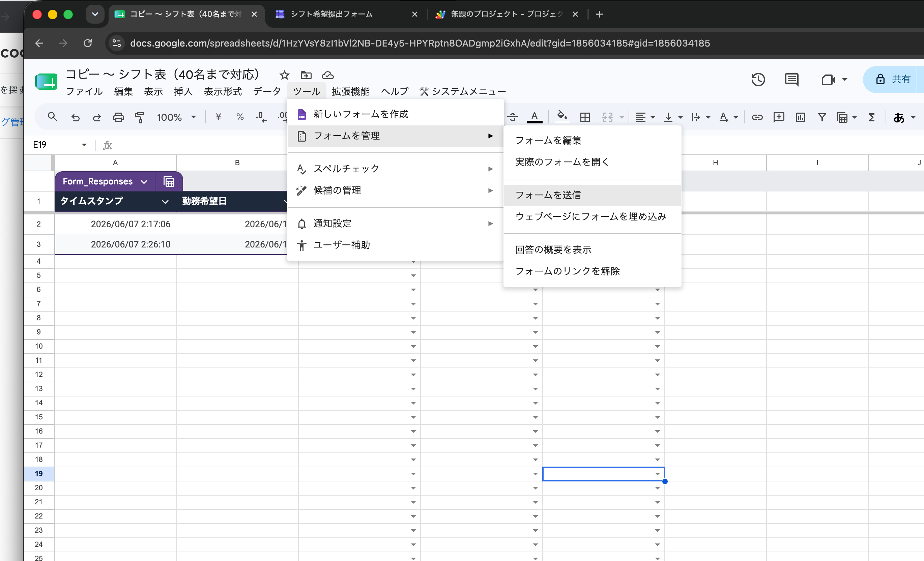Select cell 2026/06/07 2:26:10
The width and height of the screenshot is (924, 561).
pos(115,244)
